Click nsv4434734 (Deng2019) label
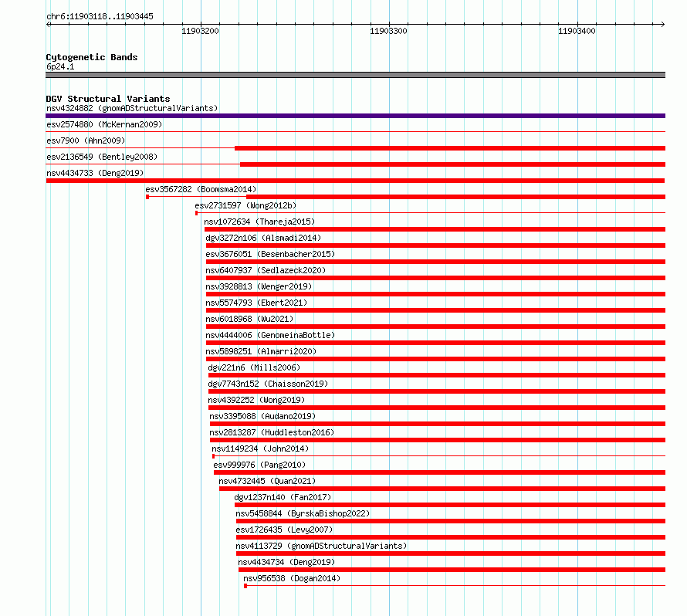Image resolution: width=687 pixels, height=616 pixels. click(286, 562)
